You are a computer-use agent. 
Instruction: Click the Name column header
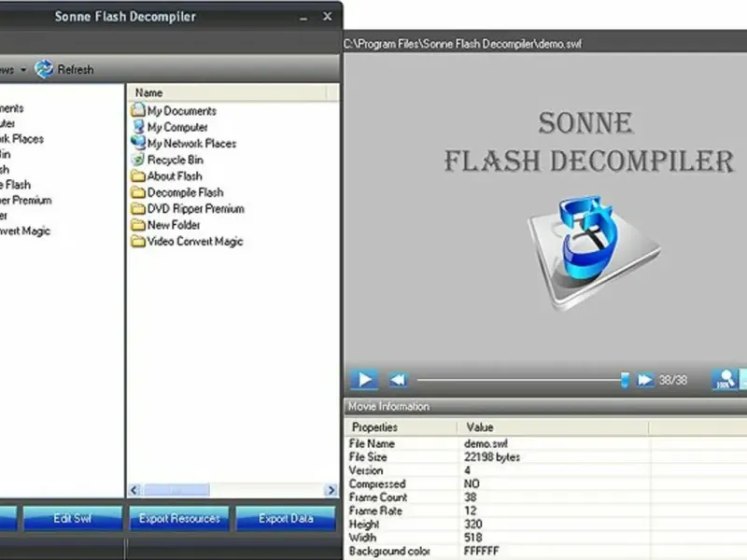[x=227, y=92]
